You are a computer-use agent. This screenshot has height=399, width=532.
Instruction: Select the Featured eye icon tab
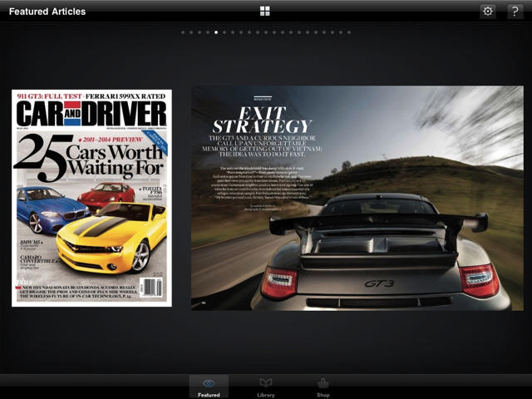tap(209, 387)
